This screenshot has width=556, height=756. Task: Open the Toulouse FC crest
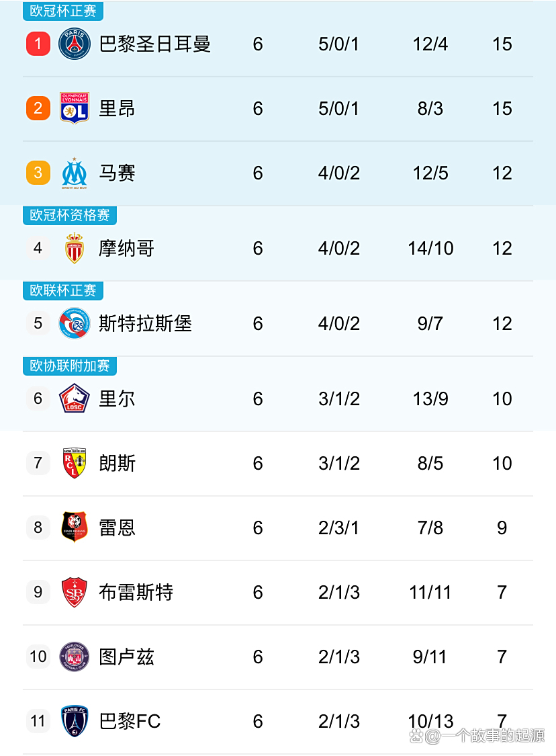pos(75,657)
